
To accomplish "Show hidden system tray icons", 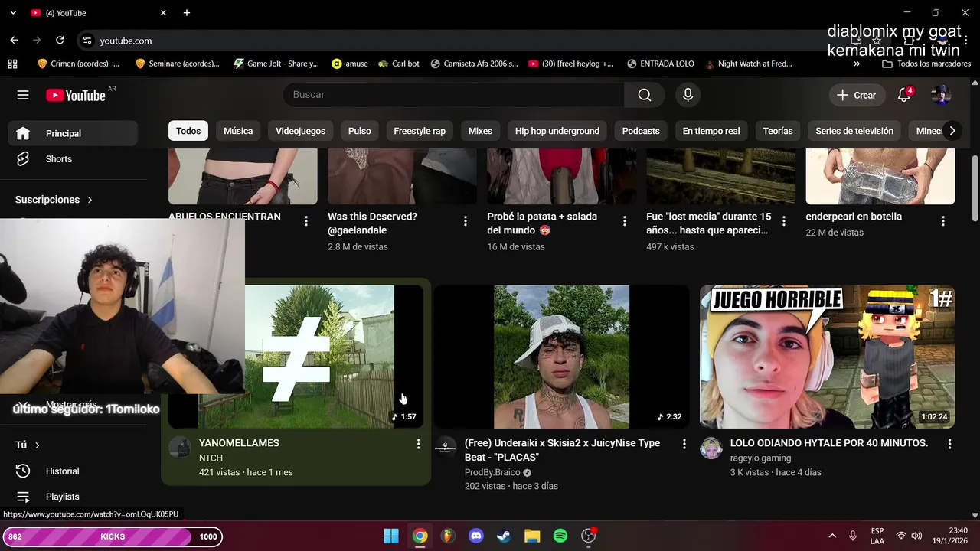I will pos(832,536).
